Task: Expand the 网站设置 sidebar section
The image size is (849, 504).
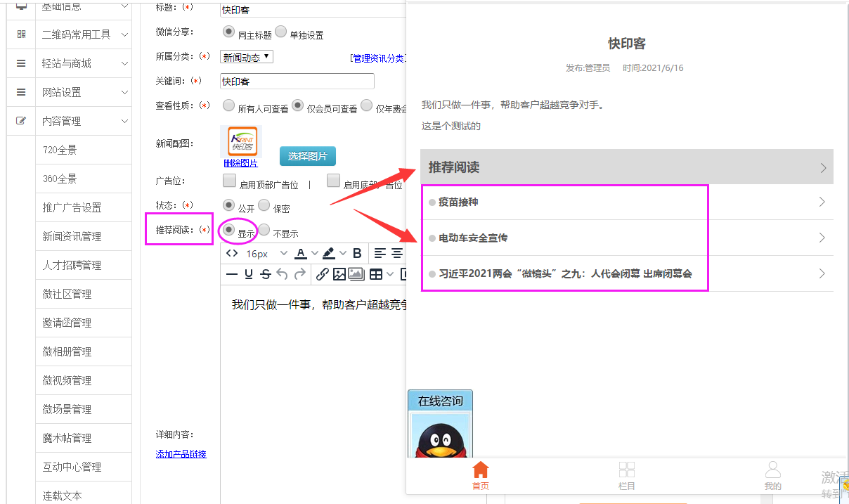Action: click(83, 92)
